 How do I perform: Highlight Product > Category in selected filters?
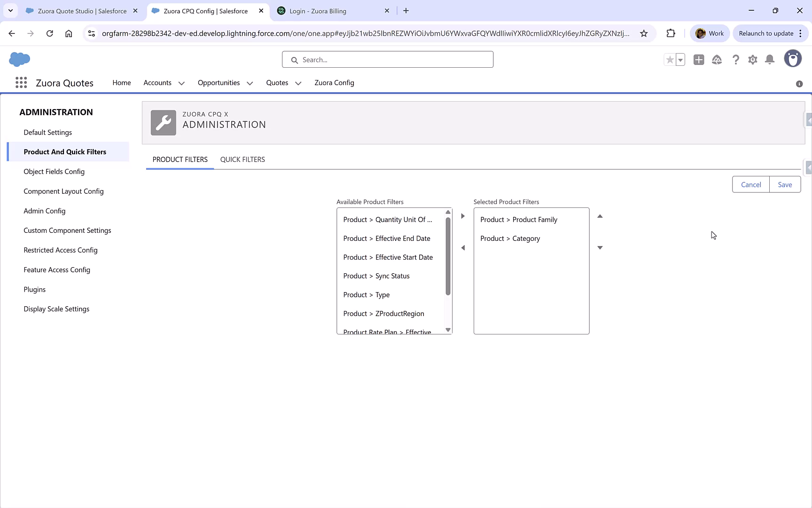[x=510, y=238]
